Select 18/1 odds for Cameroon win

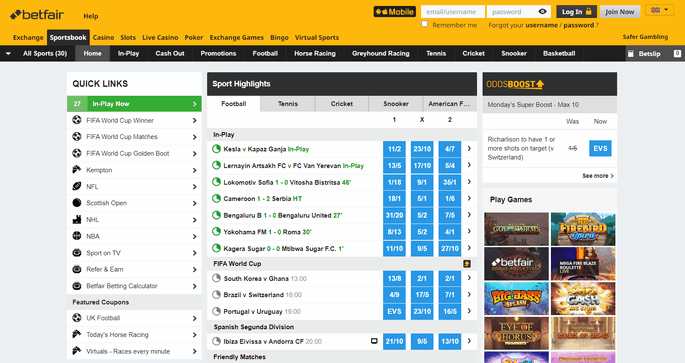[394, 199]
